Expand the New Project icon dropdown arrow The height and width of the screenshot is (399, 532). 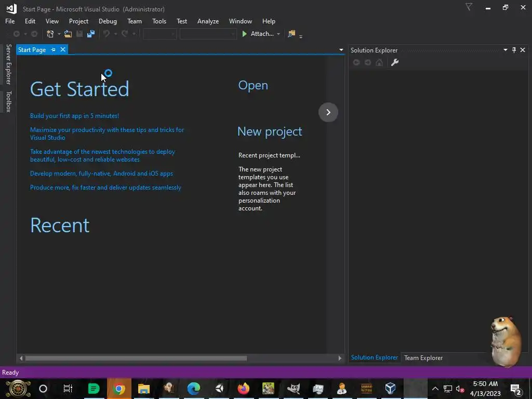tap(59, 34)
